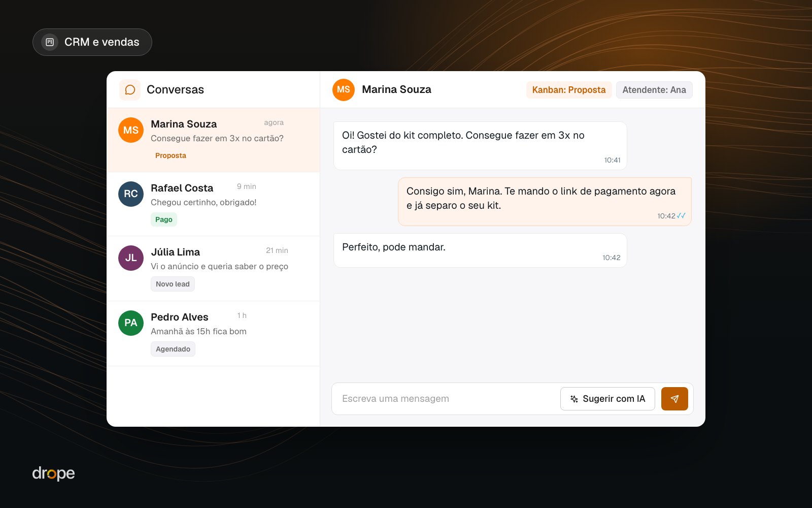This screenshot has width=812, height=508.
Task: Click the preview 'Vi o anúncio e queria saber o preço'
Action: 219,266
